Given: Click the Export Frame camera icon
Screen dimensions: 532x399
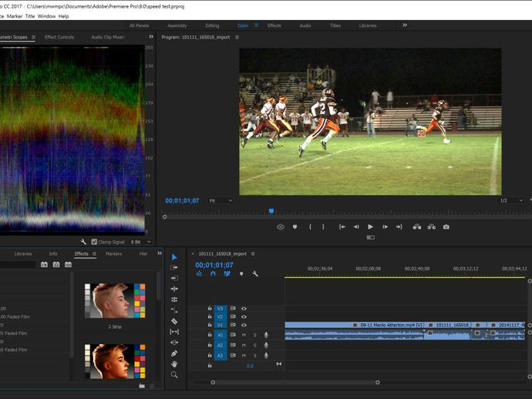Looking at the screenshot, I should [x=446, y=227].
